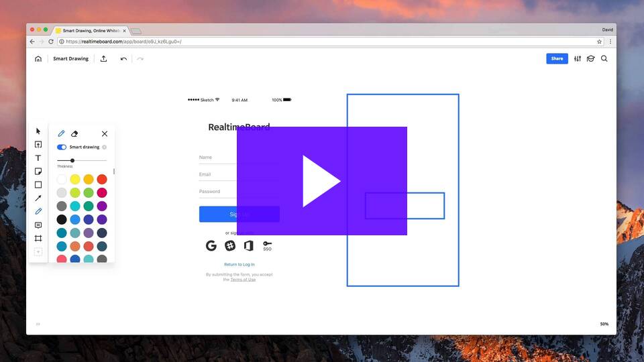Redo the action
This screenshot has width=644, height=362.
pos(140,59)
